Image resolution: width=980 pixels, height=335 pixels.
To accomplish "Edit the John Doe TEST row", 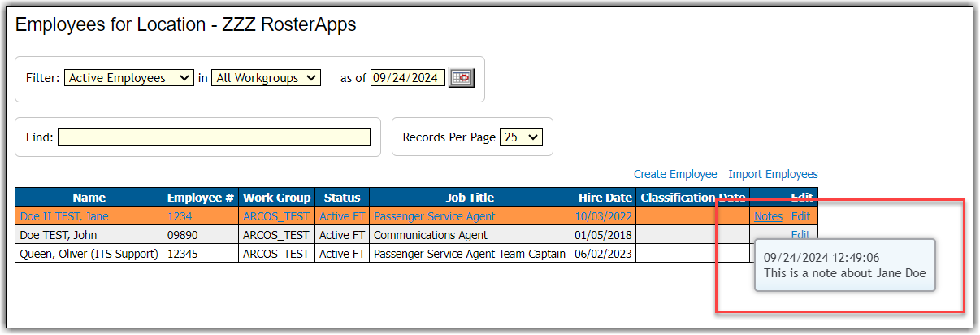I will [x=800, y=235].
